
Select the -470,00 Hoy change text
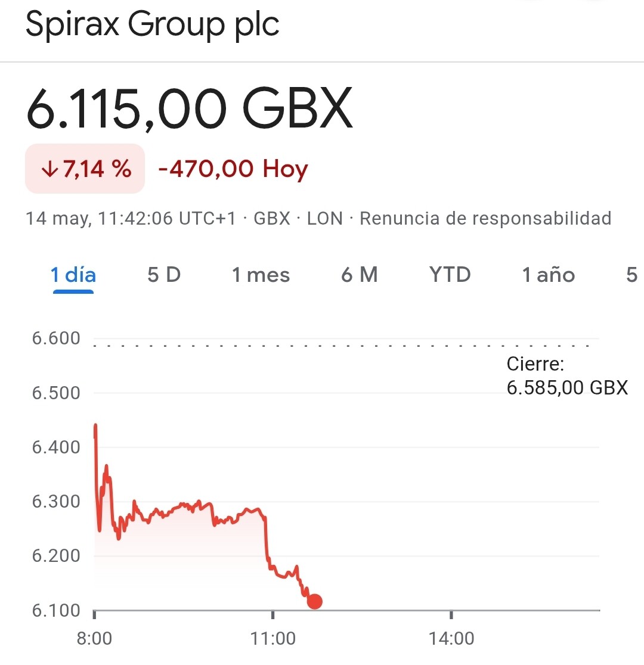(233, 169)
